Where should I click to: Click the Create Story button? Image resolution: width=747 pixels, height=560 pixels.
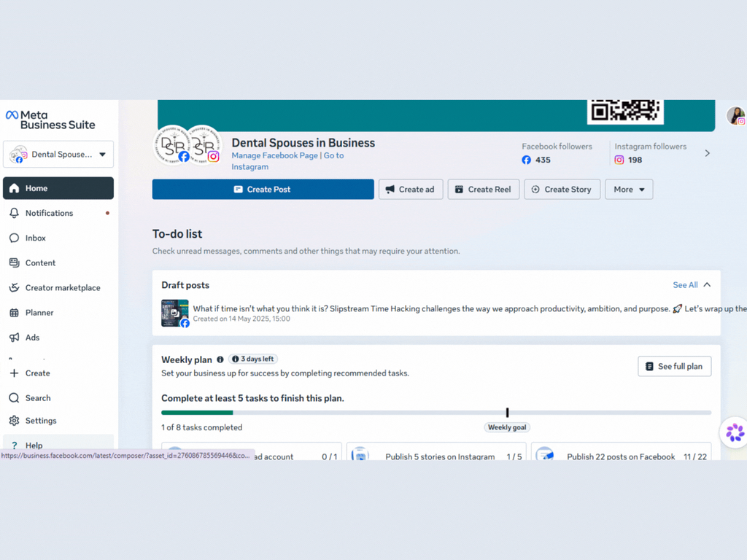pos(562,189)
